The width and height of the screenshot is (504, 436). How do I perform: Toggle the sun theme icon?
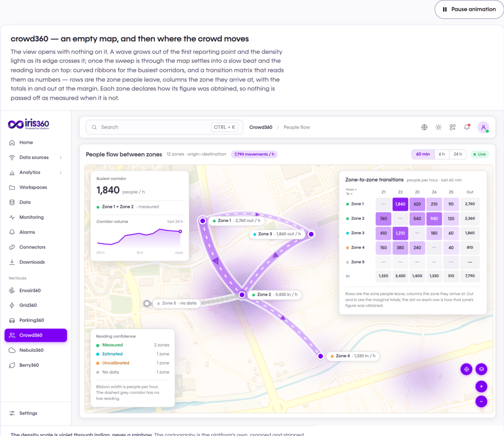pos(439,127)
